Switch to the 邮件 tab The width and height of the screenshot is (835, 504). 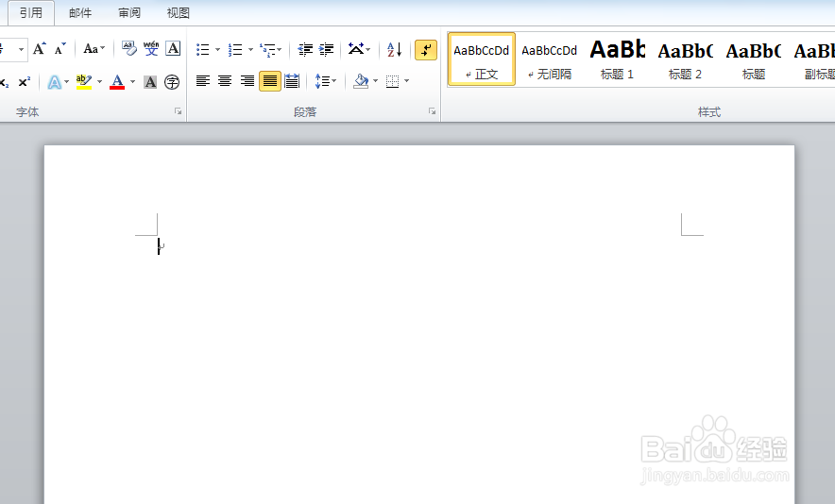(80, 13)
